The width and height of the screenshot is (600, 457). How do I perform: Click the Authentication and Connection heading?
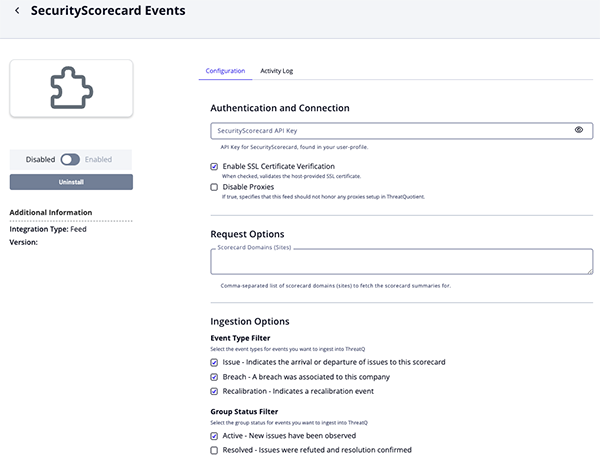(x=280, y=108)
